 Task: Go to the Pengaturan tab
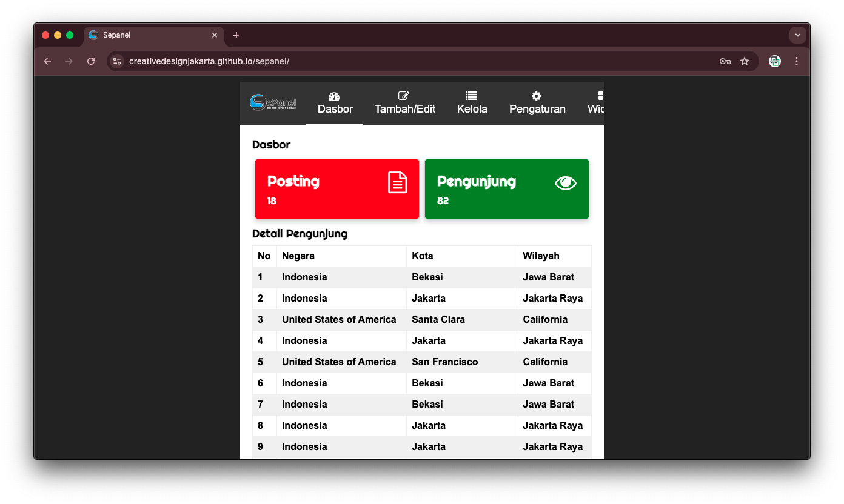point(537,104)
